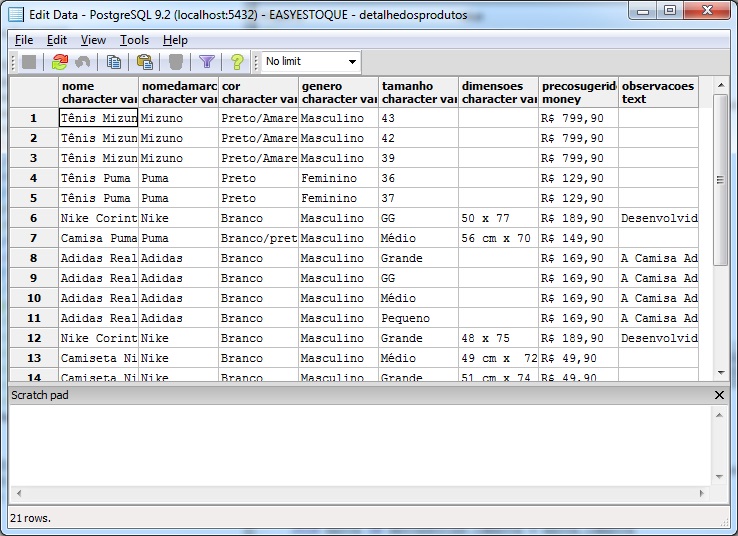The image size is (738, 536).
Task: Click the vertical scrollbar down arrow of grid
Action: point(719,370)
